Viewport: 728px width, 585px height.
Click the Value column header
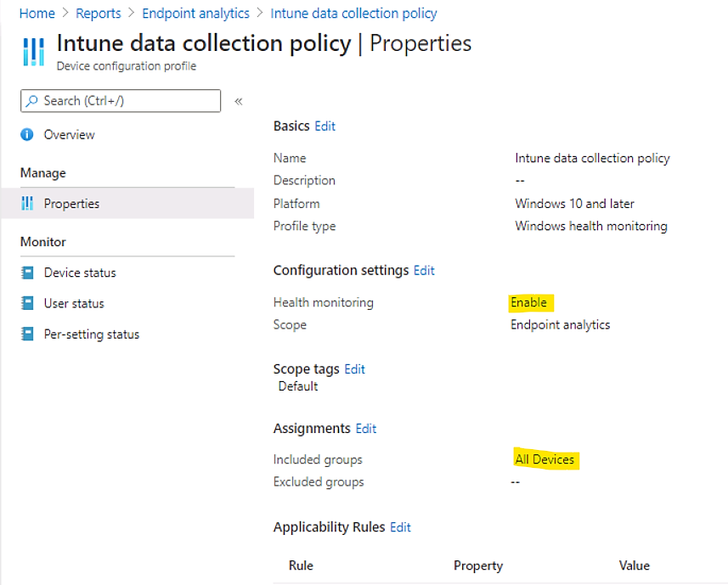point(635,565)
